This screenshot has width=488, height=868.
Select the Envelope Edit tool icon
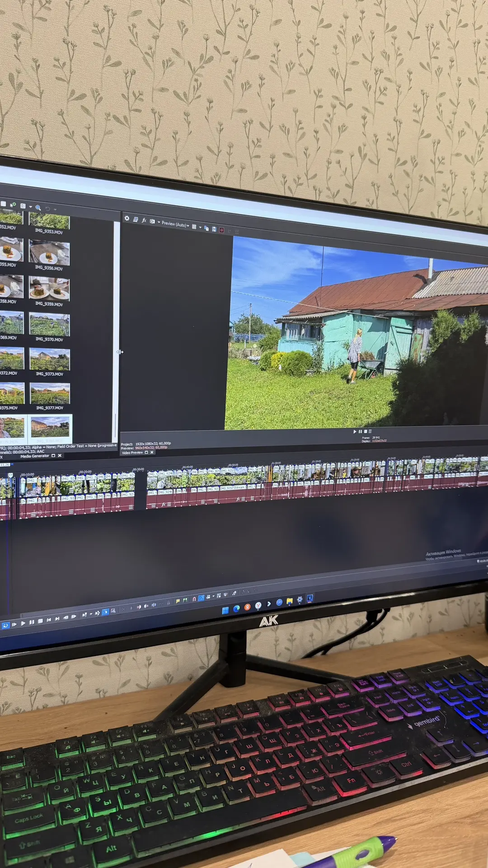pos(97,613)
